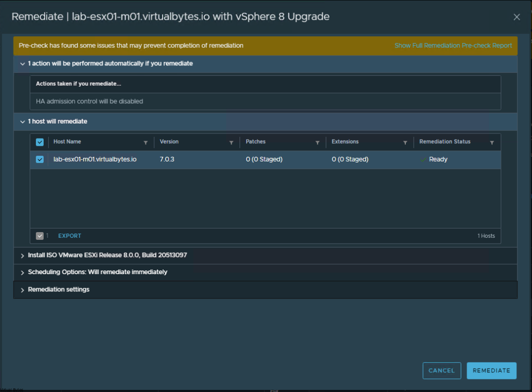532x392 pixels.
Task: Sort by the Host Name column header
Action: click(x=67, y=142)
